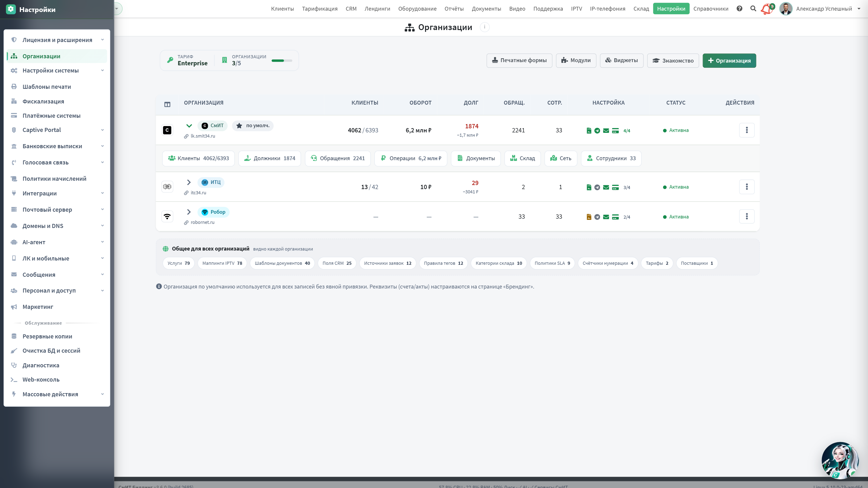Open the Оборудование top menu
868x488 pixels.
click(x=417, y=9)
